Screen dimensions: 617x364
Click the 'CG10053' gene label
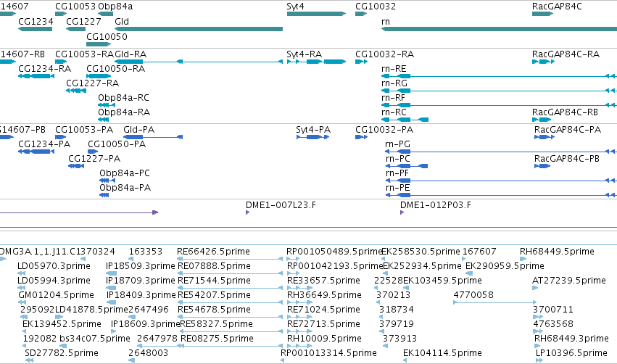tap(75, 7)
